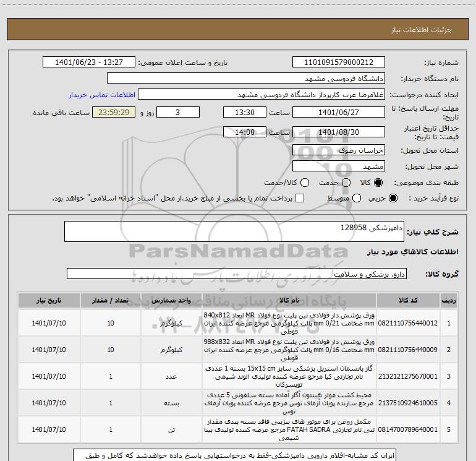Click the need date 1401/07/10 in row 5
This screenshot has width=476, height=461.
[x=49, y=429]
